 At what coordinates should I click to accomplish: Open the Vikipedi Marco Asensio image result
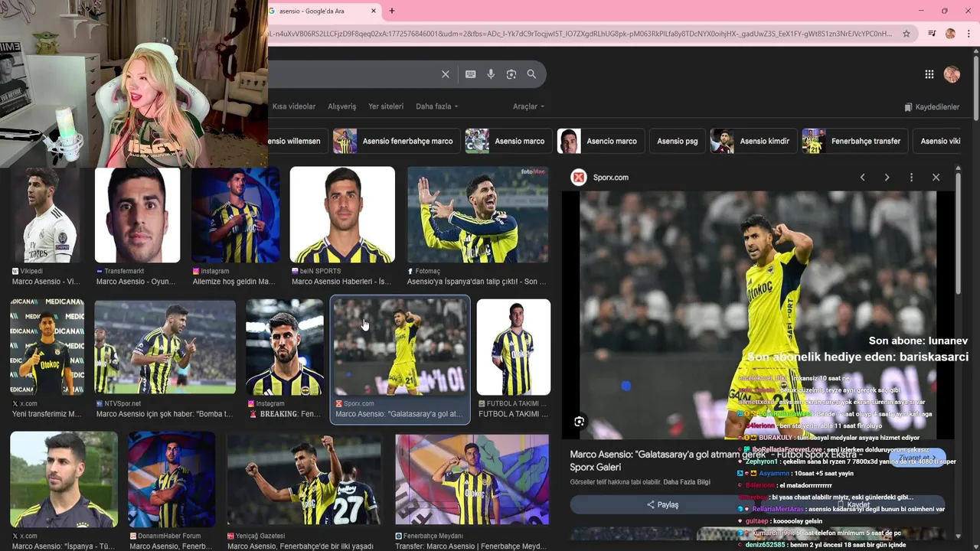(46, 215)
